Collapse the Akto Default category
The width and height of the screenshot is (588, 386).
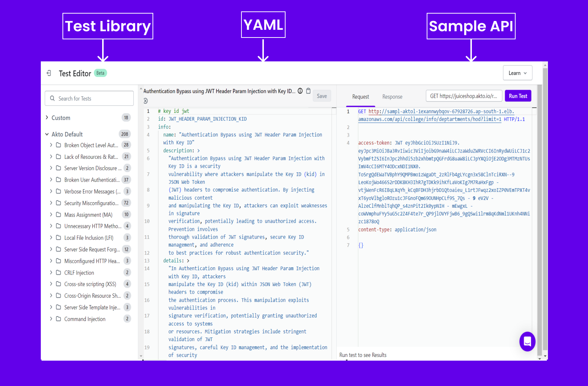pos(47,134)
